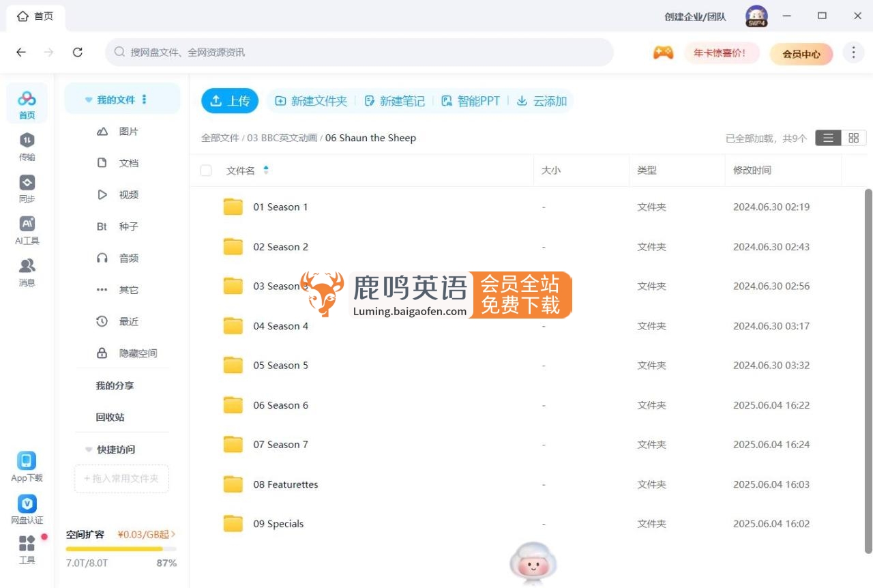Image resolution: width=873 pixels, height=588 pixels.
Task: Switch to the 首页 tab
Action: (x=35, y=16)
